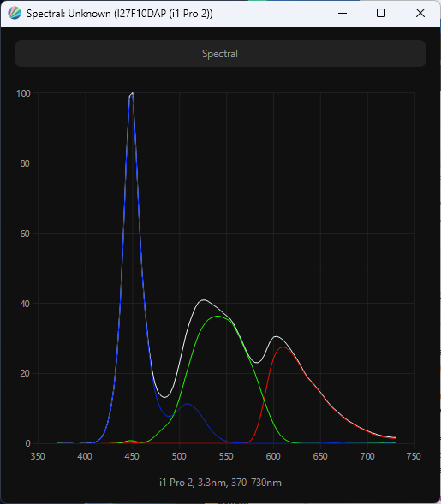Click the green curve peak near 540nm
This screenshot has width=441, height=504.
(x=218, y=317)
